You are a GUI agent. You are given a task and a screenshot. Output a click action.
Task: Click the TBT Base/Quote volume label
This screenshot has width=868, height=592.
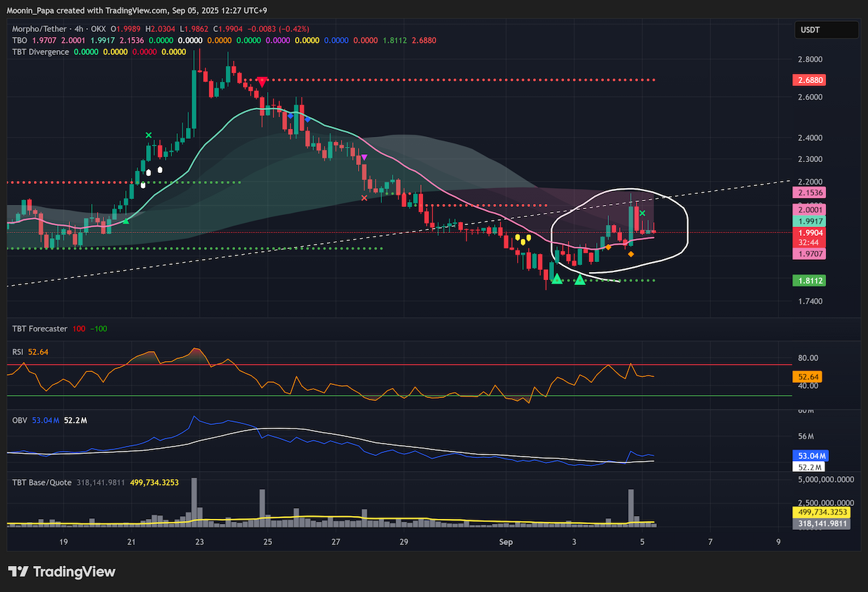(x=41, y=482)
